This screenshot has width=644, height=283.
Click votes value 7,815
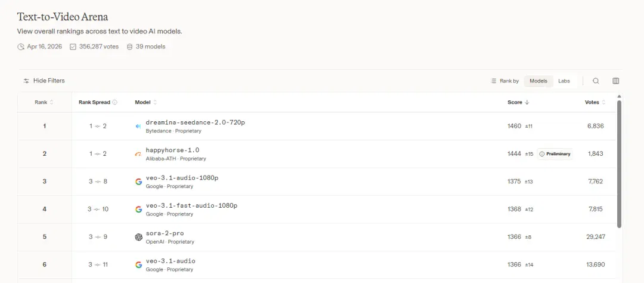point(596,209)
